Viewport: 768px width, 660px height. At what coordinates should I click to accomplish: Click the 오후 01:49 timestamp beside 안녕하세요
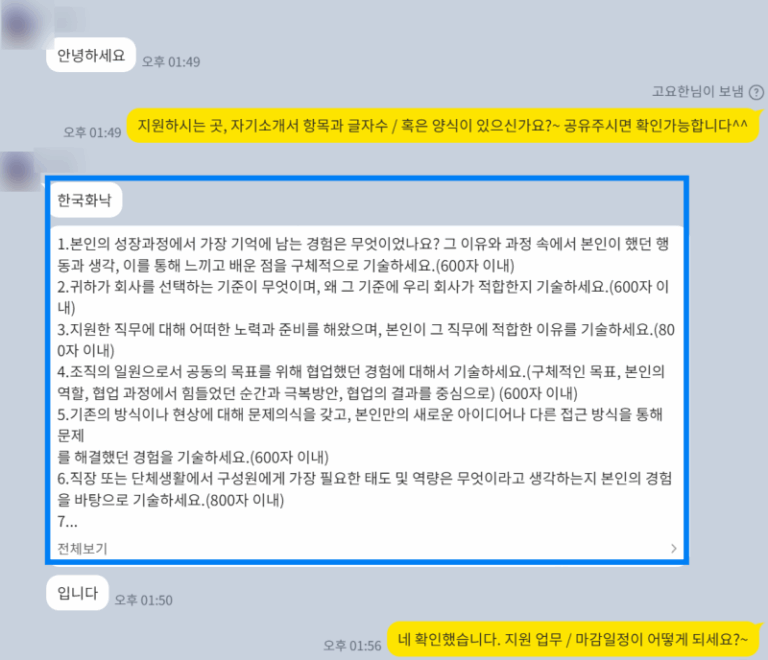[171, 62]
